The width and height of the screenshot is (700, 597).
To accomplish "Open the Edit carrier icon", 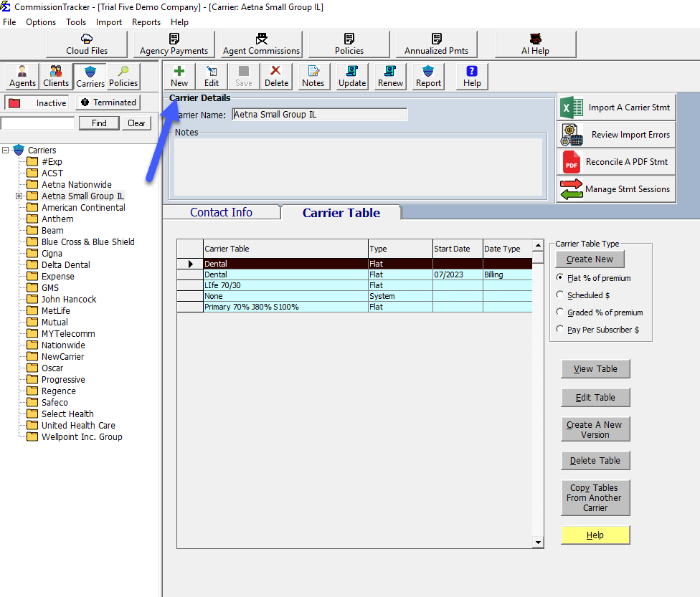I will click(x=211, y=76).
